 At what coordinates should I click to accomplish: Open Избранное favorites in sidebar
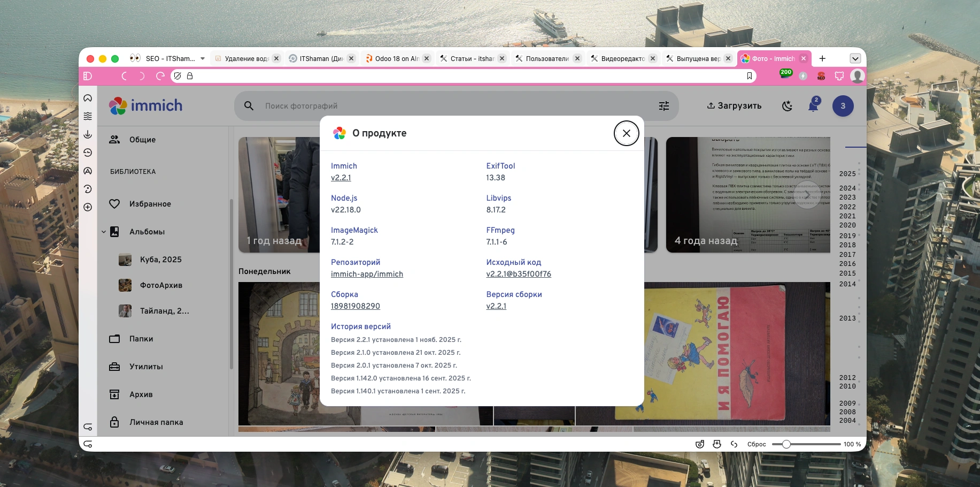tap(150, 204)
